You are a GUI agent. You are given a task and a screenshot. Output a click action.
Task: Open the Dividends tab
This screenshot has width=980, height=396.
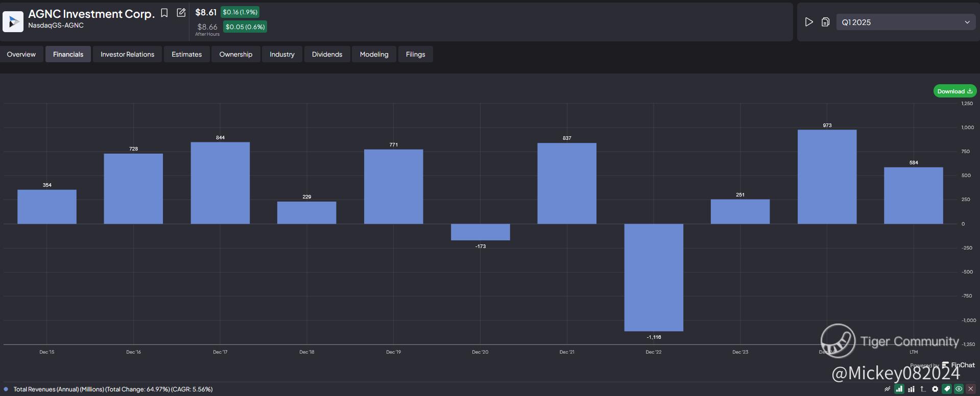tap(327, 54)
